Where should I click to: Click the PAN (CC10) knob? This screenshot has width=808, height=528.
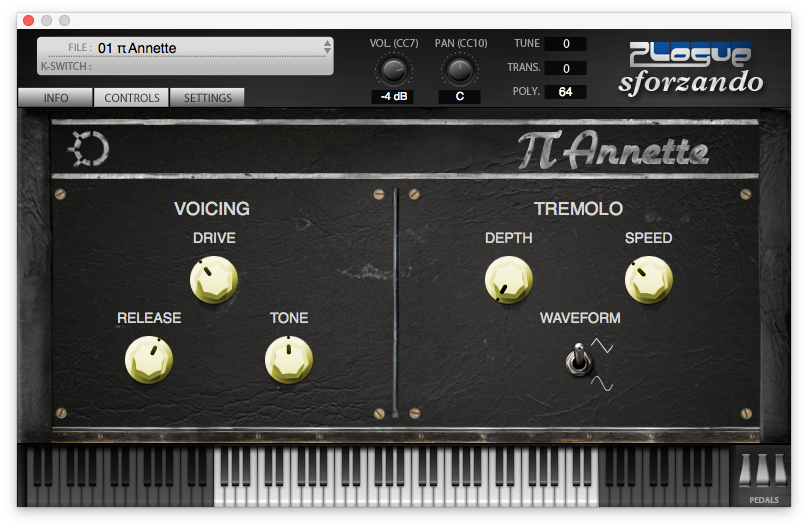point(460,71)
